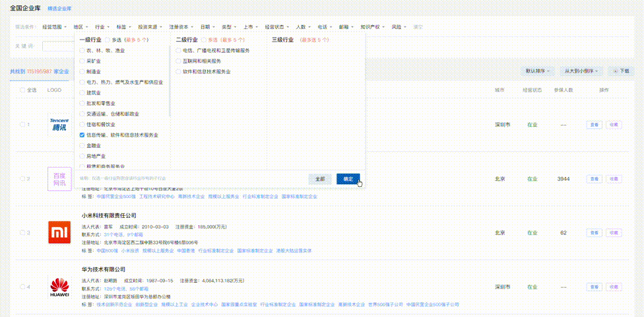The height and width of the screenshot is (317, 644).
Task: Uncheck 信息传输、软件和信息技术服务业 industry
Action: click(82, 135)
